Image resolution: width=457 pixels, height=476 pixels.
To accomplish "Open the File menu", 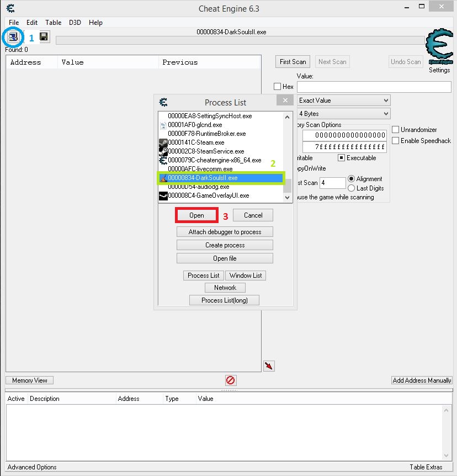I will [x=14, y=23].
